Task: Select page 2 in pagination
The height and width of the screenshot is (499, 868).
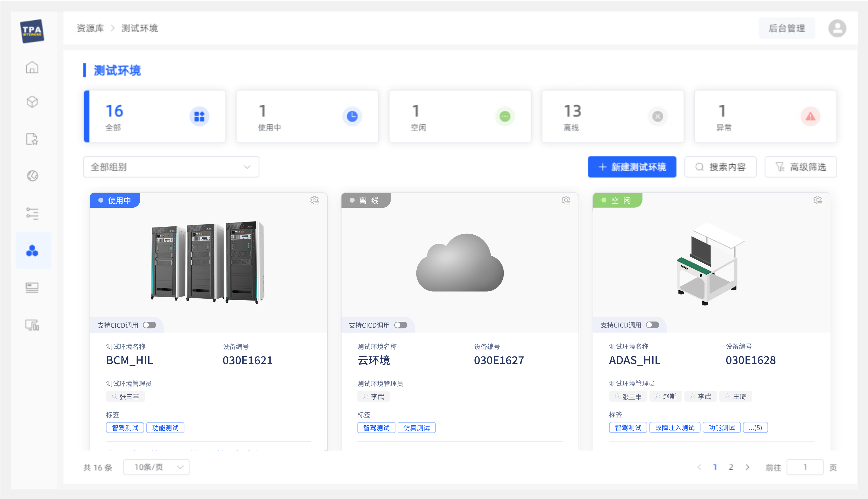Action: point(731,467)
